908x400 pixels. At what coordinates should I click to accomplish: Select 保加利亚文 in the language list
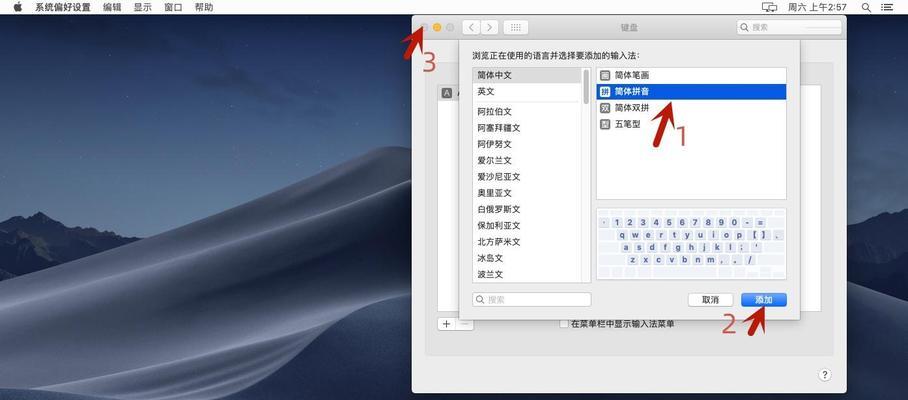point(526,225)
